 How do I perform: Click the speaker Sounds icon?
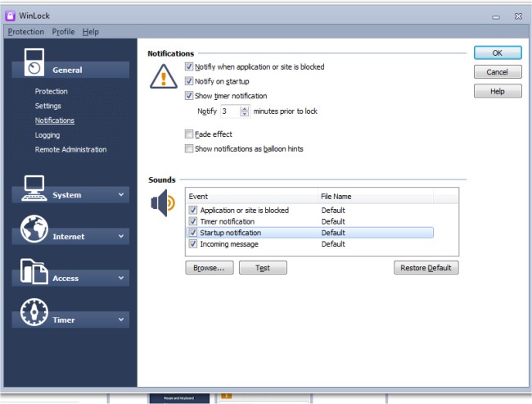[163, 203]
